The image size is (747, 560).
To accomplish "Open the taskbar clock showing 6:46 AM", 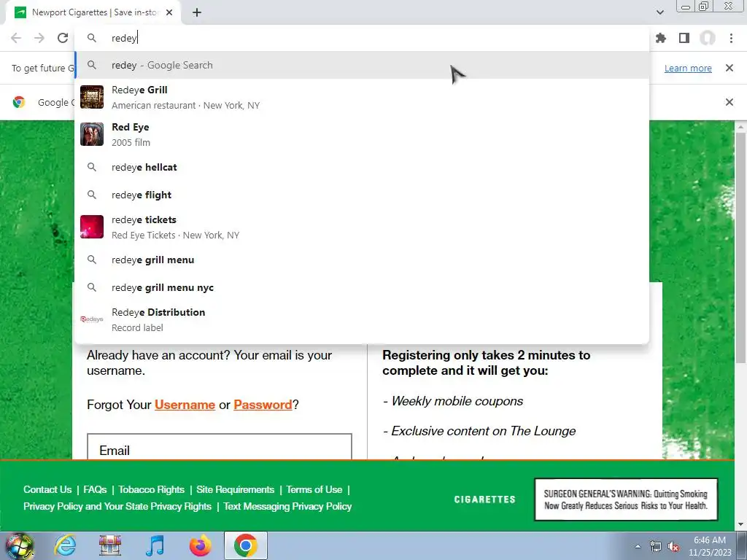I will click(x=710, y=546).
